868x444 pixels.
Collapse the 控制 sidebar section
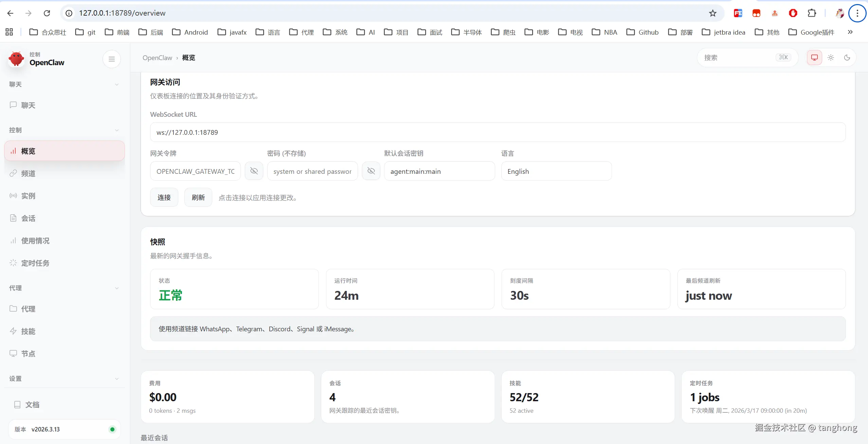coord(116,130)
